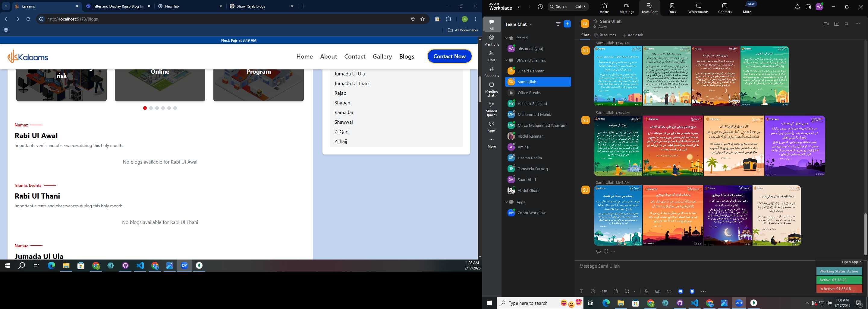Go back in Zoom navigation
Viewport: 868px width, 309px height.
coord(519,7)
